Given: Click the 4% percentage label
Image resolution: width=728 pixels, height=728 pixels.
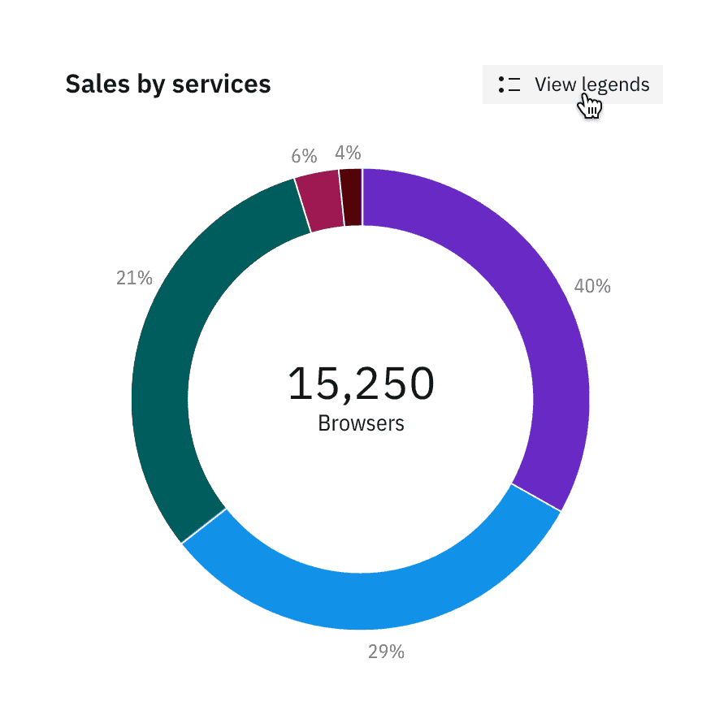Looking at the screenshot, I should tap(348, 153).
